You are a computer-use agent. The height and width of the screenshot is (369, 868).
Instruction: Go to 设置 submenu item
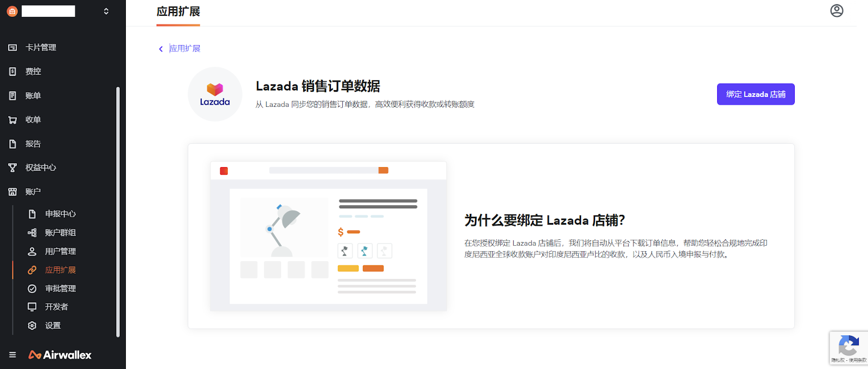pyautogui.click(x=53, y=326)
